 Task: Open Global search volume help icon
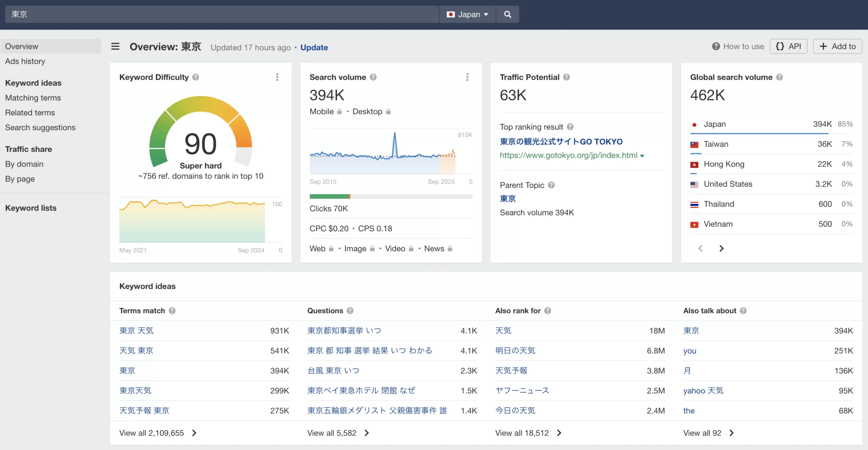[x=779, y=77]
